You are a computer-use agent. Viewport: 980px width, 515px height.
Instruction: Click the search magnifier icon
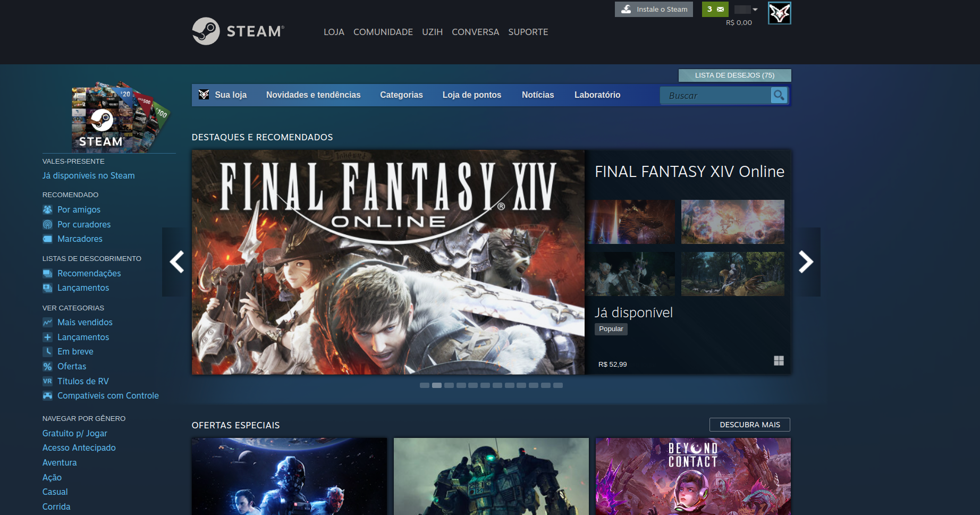[779, 96]
